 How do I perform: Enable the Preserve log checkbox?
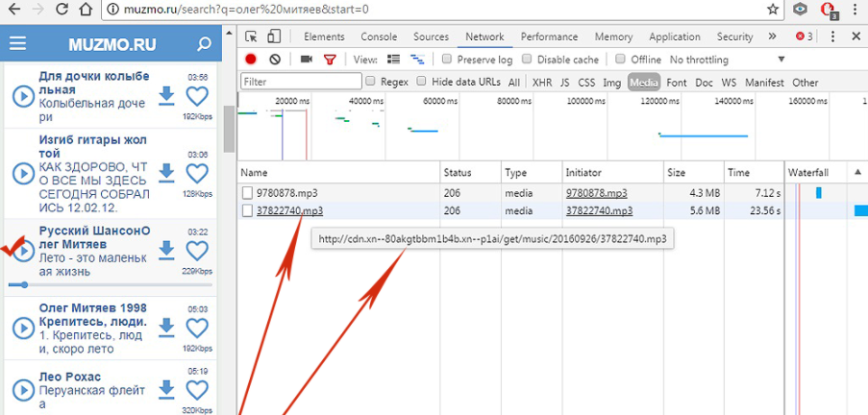(x=447, y=59)
